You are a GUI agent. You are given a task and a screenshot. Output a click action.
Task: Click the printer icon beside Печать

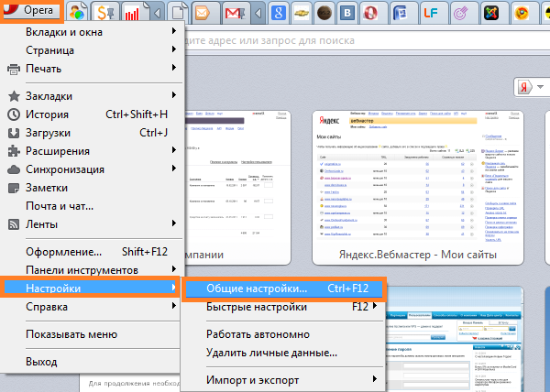pos(14,69)
